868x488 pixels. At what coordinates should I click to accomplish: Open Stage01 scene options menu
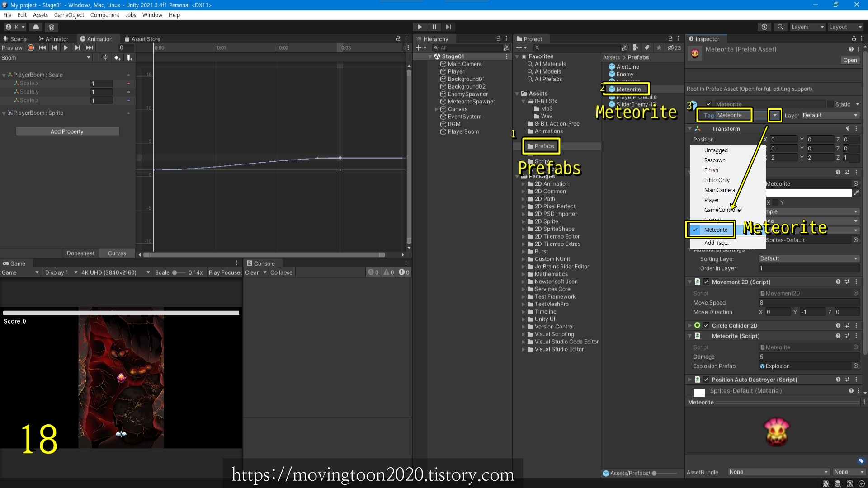pos(507,56)
